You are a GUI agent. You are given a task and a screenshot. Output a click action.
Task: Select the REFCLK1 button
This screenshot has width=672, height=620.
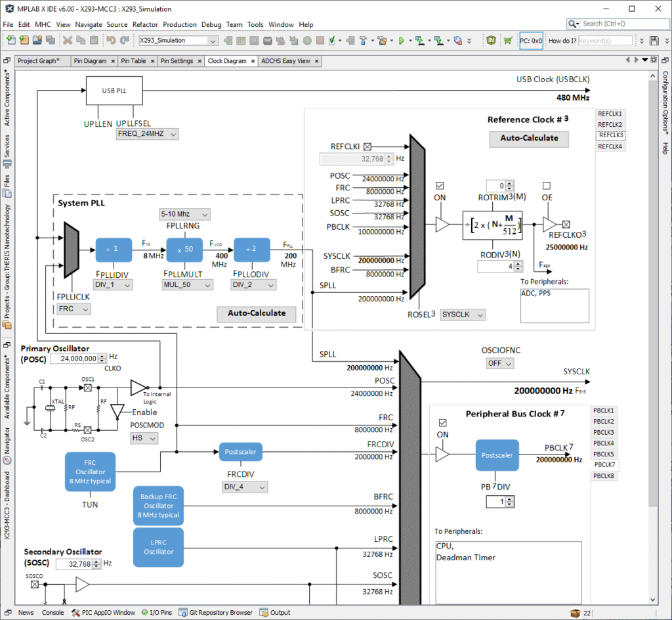click(x=610, y=114)
